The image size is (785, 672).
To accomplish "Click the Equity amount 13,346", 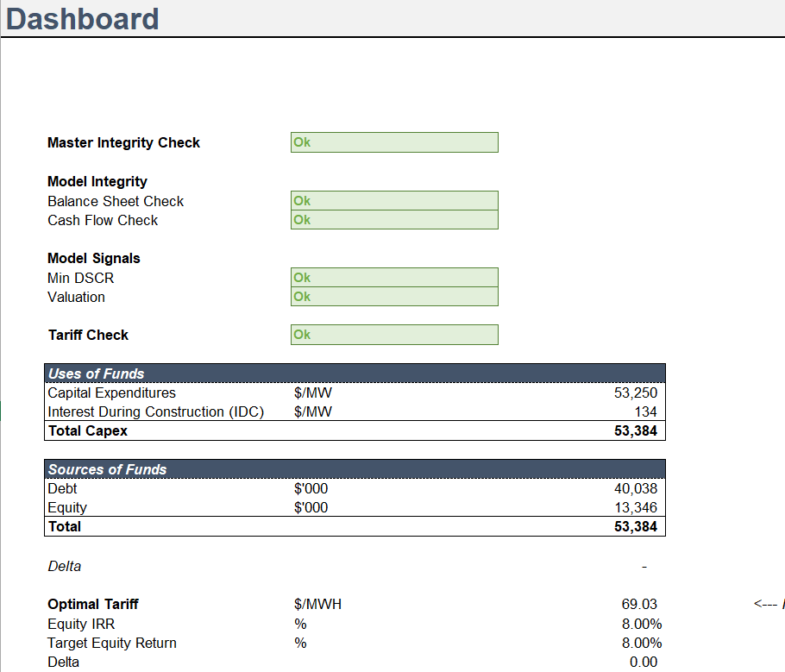I will [x=635, y=507].
